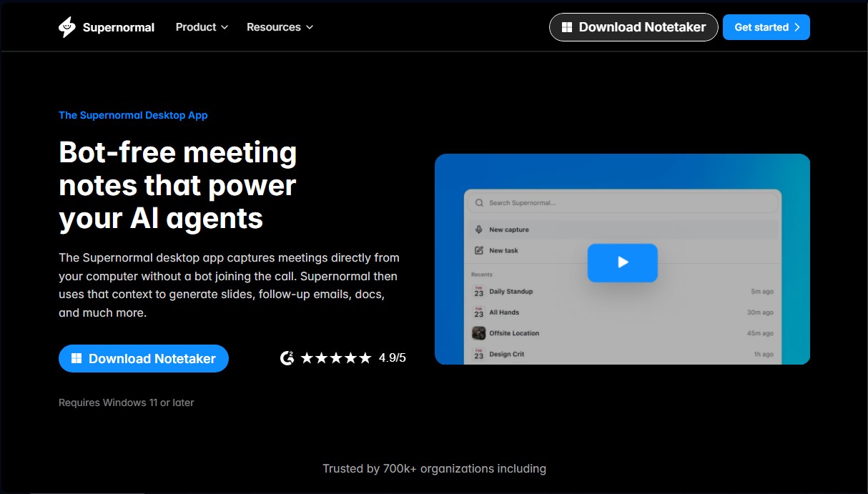Click the blue Download Notetaker hero button
The image size is (868, 494).
(x=144, y=359)
